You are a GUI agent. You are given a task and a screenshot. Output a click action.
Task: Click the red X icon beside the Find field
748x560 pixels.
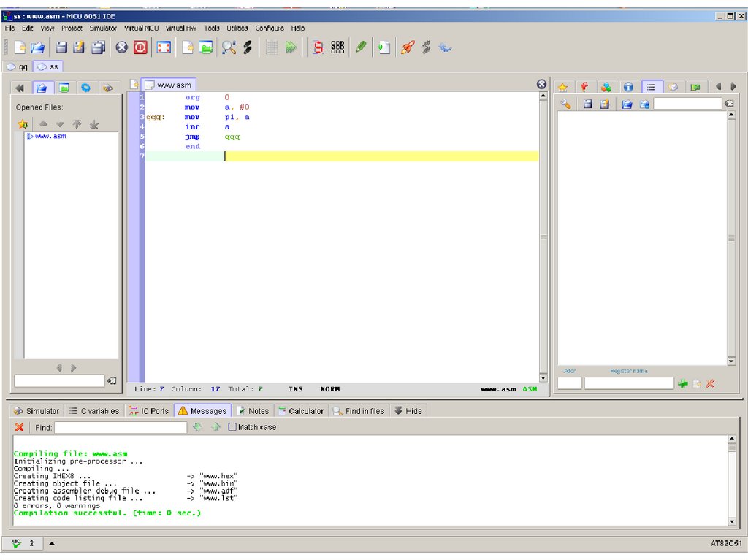[x=20, y=427]
